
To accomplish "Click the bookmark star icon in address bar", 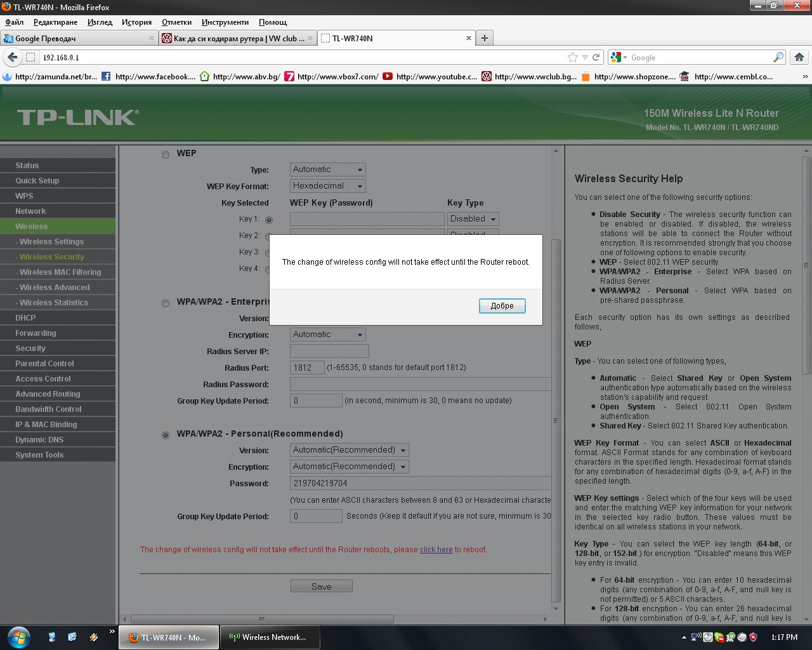I will coord(573,57).
